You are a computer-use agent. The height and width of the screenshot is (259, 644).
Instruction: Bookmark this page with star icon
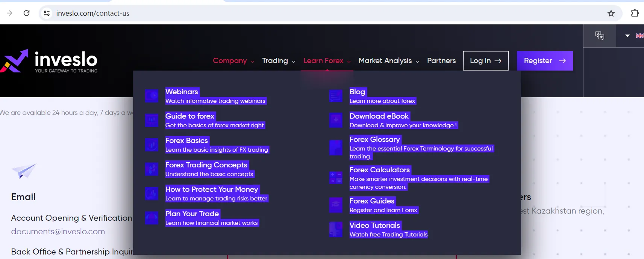[x=611, y=13]
